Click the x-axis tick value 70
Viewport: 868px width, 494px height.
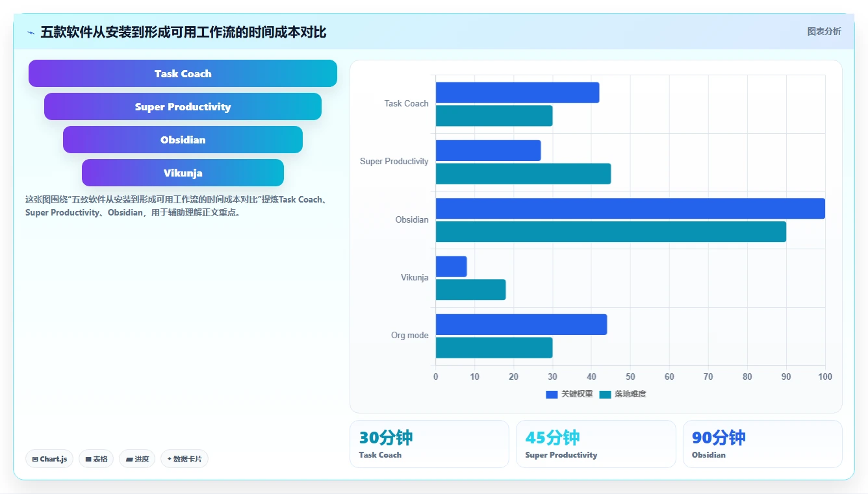pyautogui.click(x=708, y=377)
